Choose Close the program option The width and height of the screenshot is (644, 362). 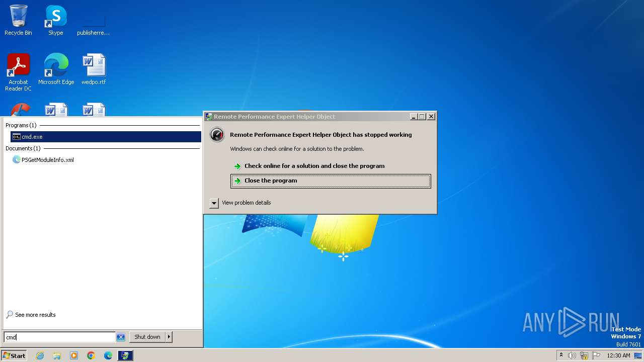[x=331, y=181]
